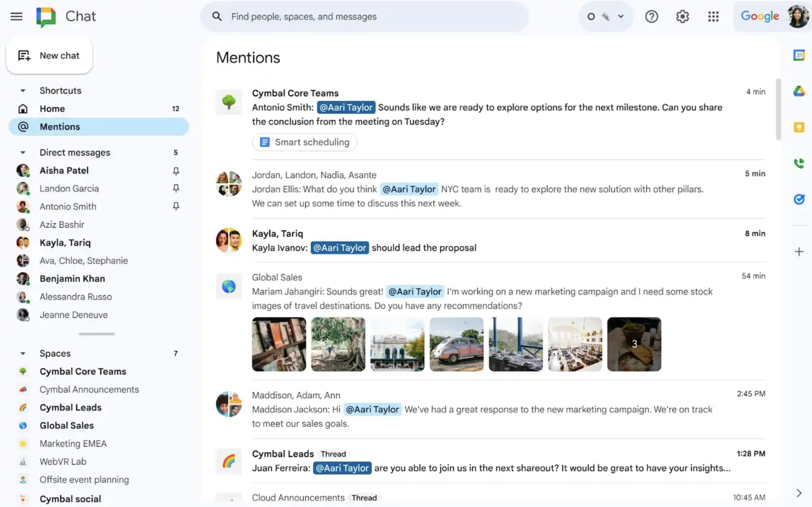Toggle pin on Landon Garcia chat
Viewport: 812px width, 507px height.
[176, 188]
